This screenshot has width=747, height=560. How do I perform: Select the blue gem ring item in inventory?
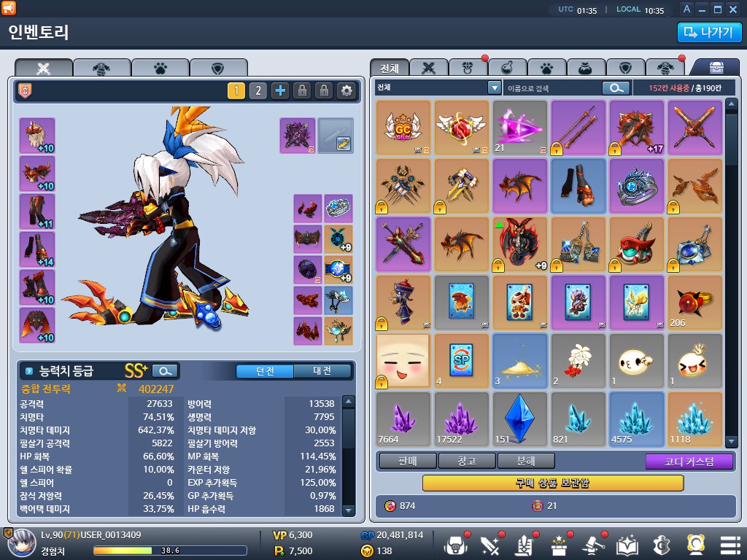pyautogui.click(x=637, y=186)
